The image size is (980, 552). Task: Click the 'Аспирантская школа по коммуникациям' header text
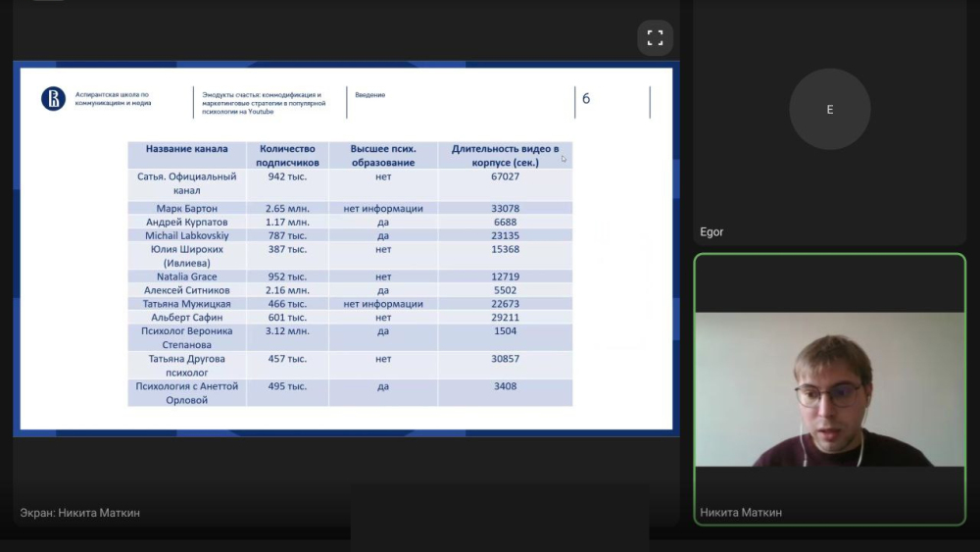(113, 98)
